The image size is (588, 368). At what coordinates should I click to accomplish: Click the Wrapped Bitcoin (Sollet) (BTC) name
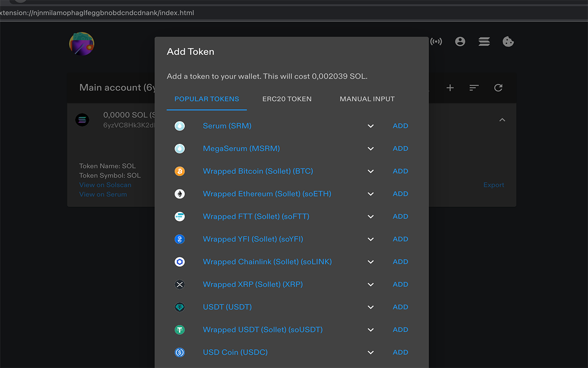coord(258,171)
